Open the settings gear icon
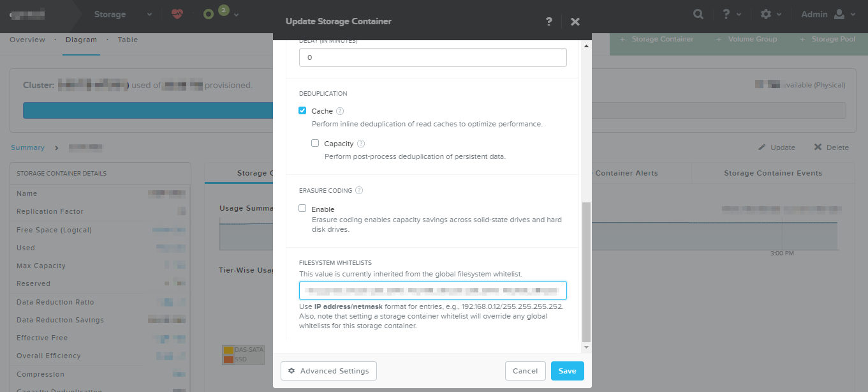 (x=766, y=14)
